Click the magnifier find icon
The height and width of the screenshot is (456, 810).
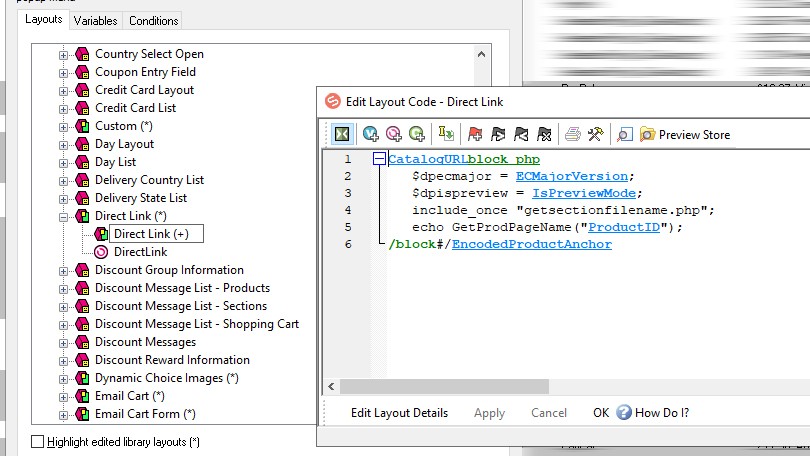coord(624,134)
